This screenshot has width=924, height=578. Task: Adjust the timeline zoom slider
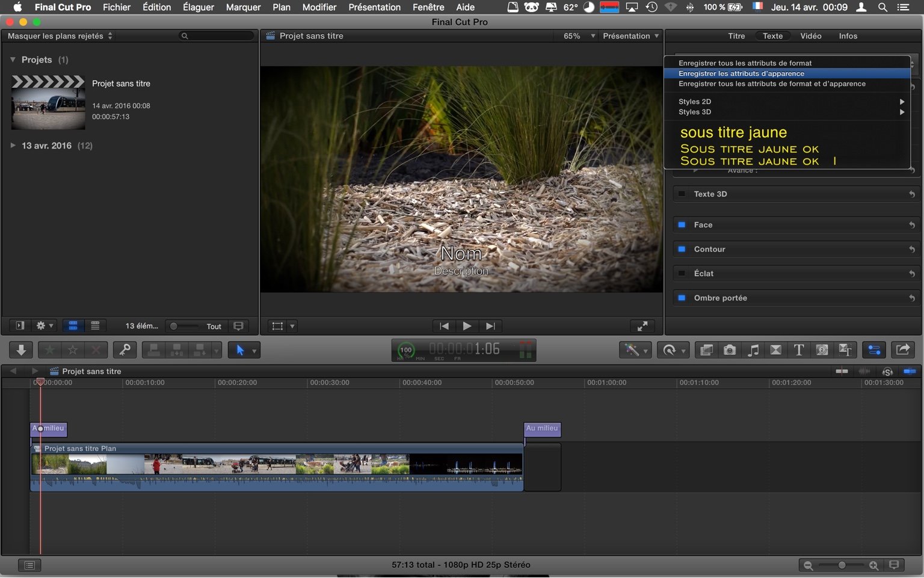[x=841, y=565]
